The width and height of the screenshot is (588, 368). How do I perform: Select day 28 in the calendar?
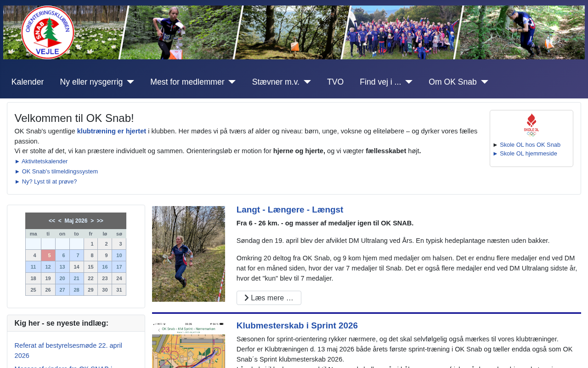tap(77, 290)
